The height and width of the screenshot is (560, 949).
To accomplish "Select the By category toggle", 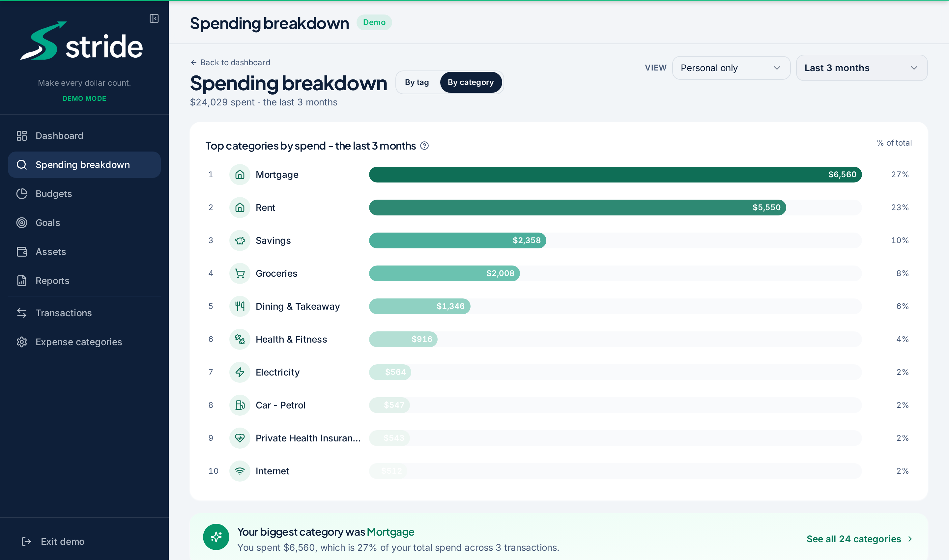I will coord(471,82).
